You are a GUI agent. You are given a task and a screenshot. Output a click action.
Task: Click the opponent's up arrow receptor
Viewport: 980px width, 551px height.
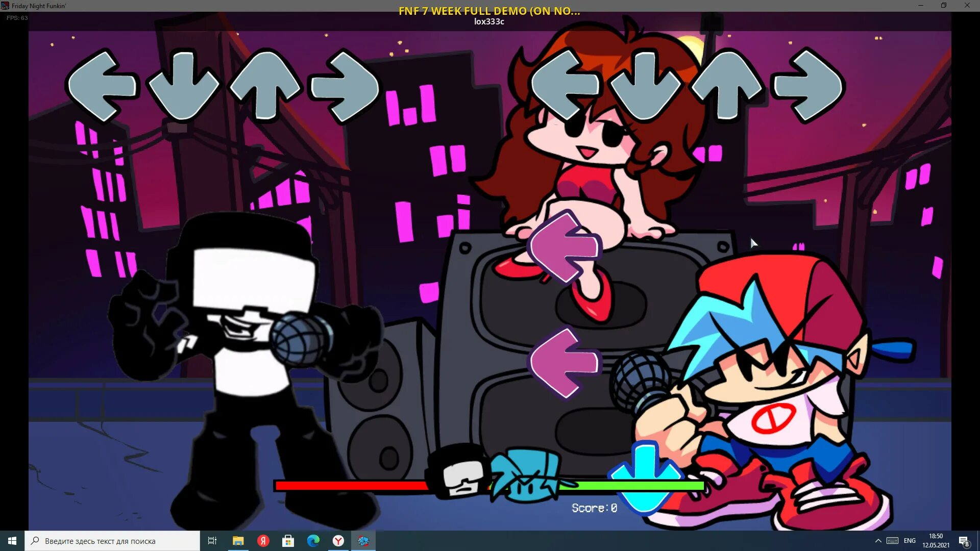(265, 85)
